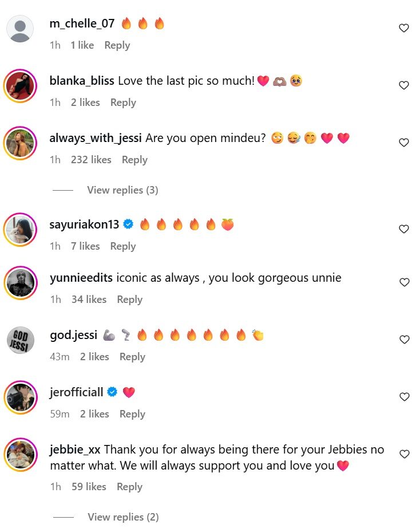Screen dimensions: 420x532
Task: Toggle the like heart on jerofficiall's comment
Action: [x=404, y=396]
